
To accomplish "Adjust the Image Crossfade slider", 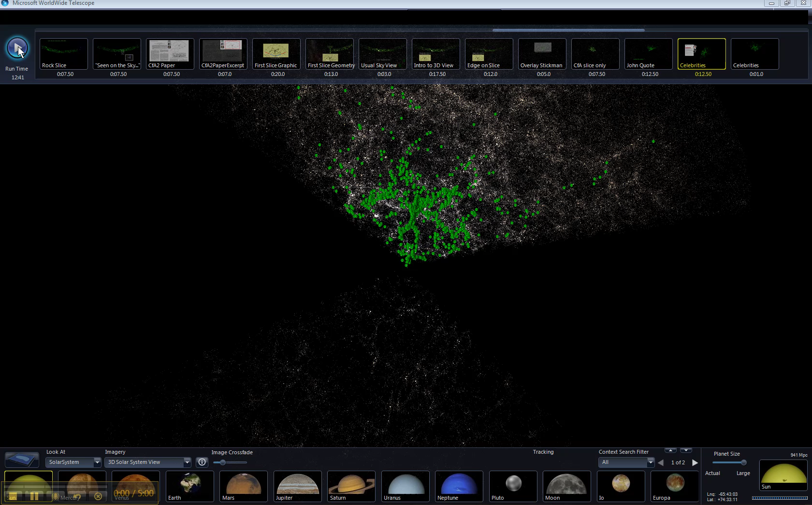I will [x=223, y=462].
